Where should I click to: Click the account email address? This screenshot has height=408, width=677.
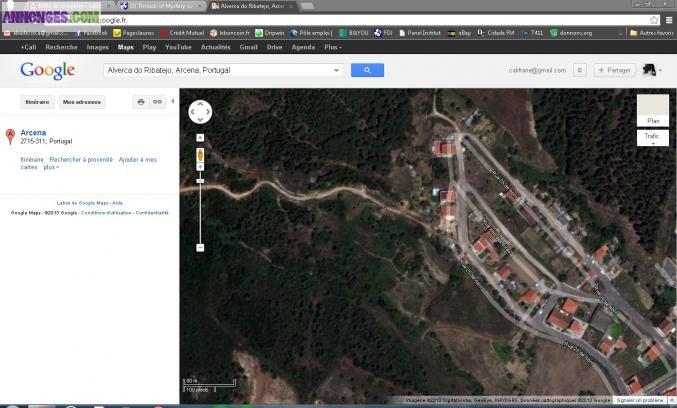point(537,70)
